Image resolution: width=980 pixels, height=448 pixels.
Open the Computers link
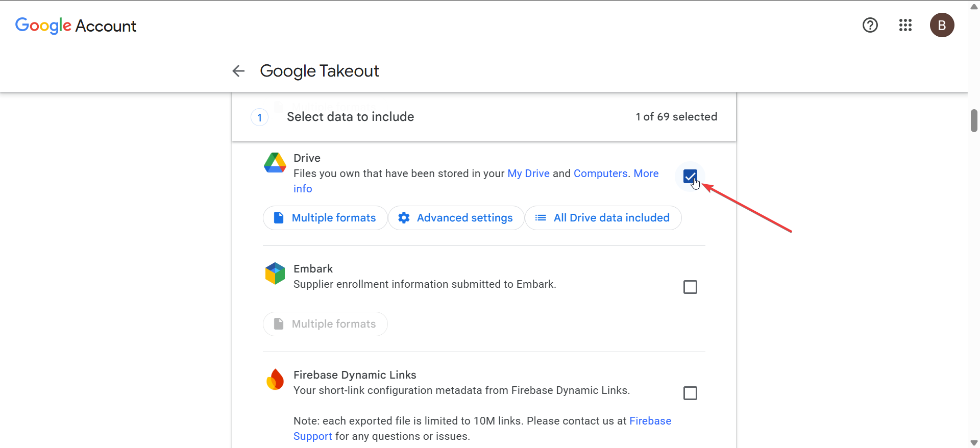[x=600, y=173]
